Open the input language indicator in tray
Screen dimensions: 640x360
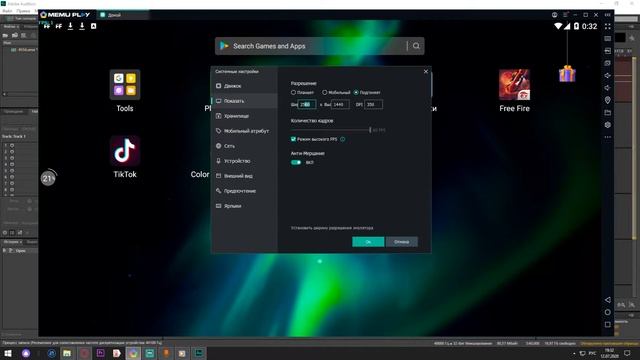coord(592,353)
